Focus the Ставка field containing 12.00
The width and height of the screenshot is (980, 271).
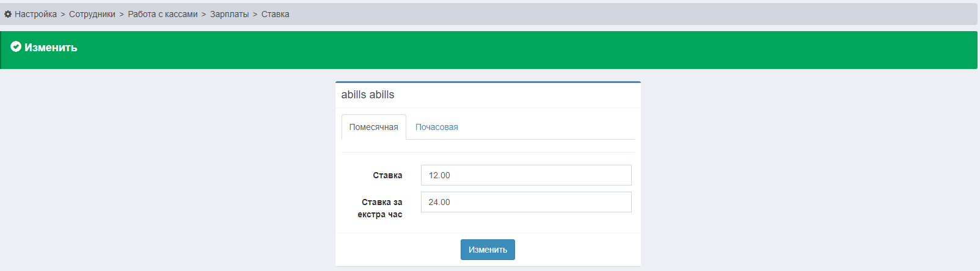pos(525,175)
